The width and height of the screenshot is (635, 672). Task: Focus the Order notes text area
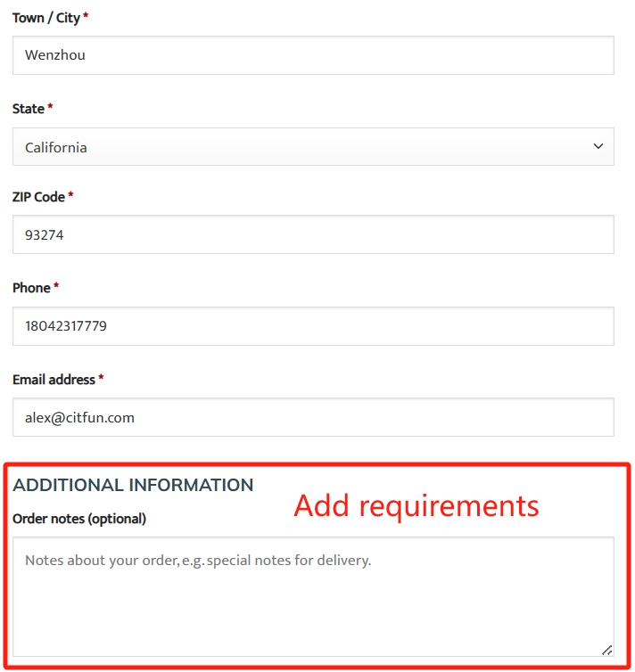click(x=312, y=597)
